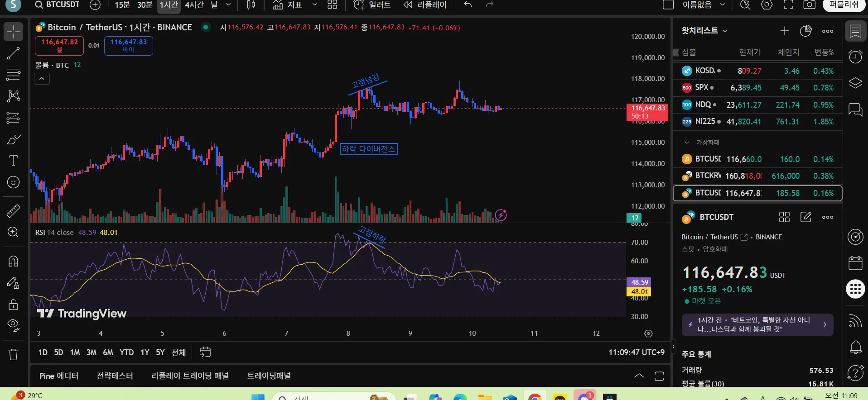The width and height of the screenshot is (868, 400).
Task: Open the Fibonacci retracement tools
Action: [13, 74]
